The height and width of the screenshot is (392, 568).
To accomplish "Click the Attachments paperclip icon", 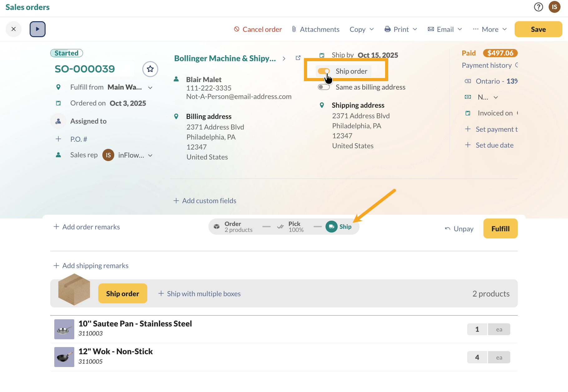I will click(293, 29).
